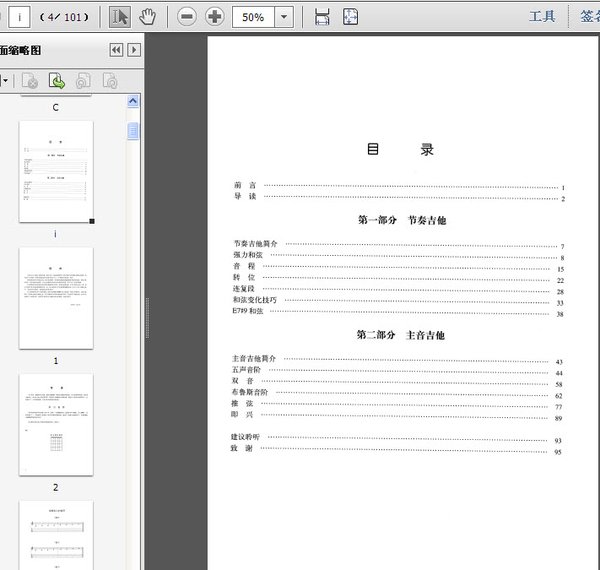Click the zoom in plus button
Viewport: 600px width, 570px height.
tap(215, 17)
